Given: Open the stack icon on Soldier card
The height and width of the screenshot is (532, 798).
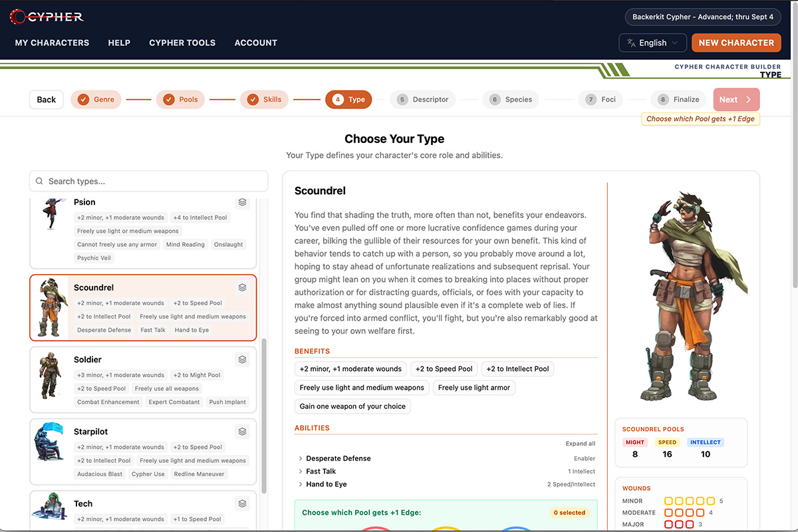Looking at the screenshot, I should point(243,359).
